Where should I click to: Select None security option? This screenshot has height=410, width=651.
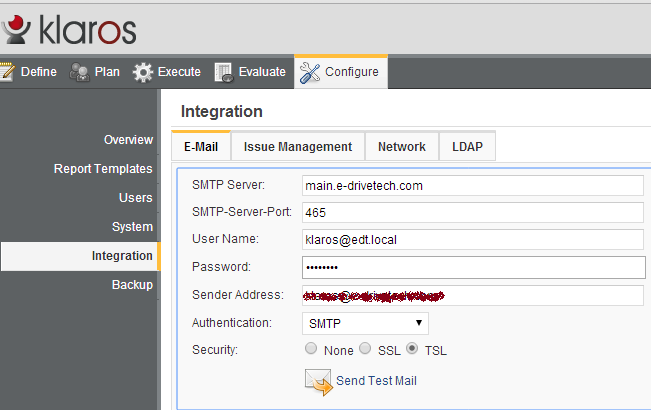310,349
